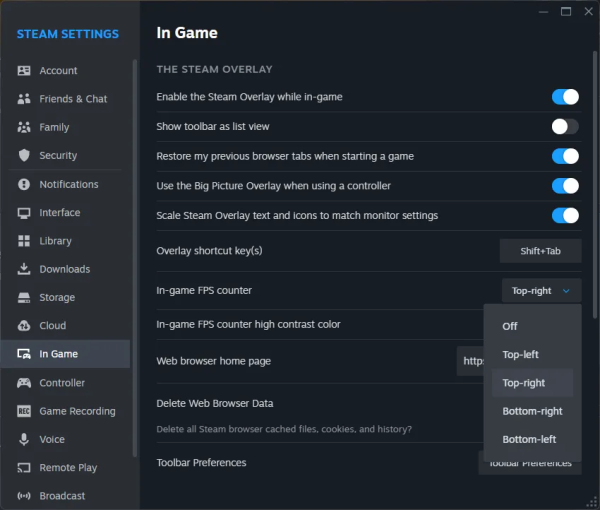Screen dimensions: 600x510
Task: Toggle Restore my previous browser tabs switch
Action: [x=565, y=156]
